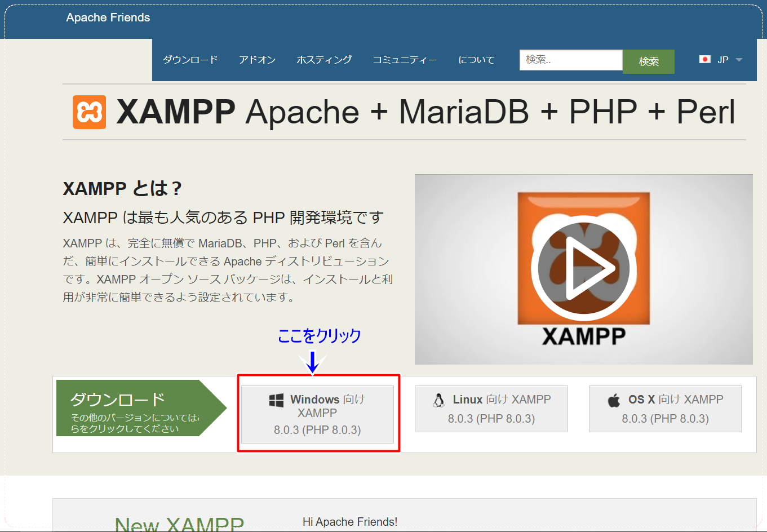This screenshot has height=532, width=767.
Task: Download OS X 向け XAMPP 8.0.3
Action: (665, 409)
